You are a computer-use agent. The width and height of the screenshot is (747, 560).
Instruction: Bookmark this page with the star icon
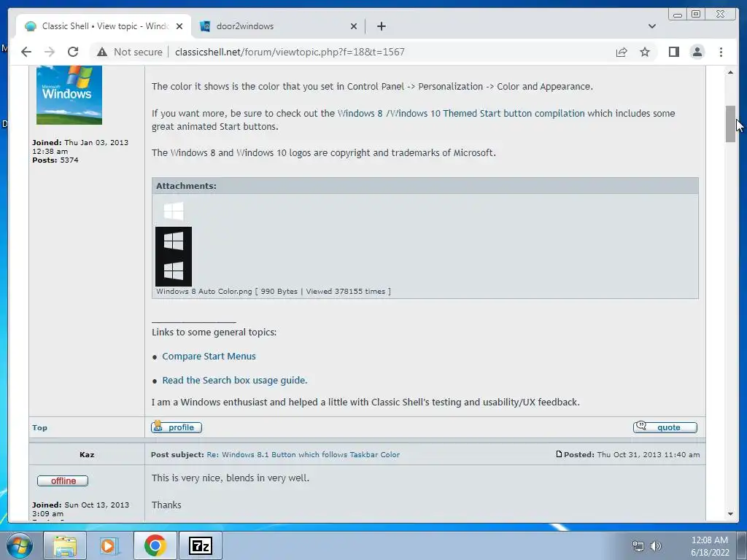pos(645,52)
